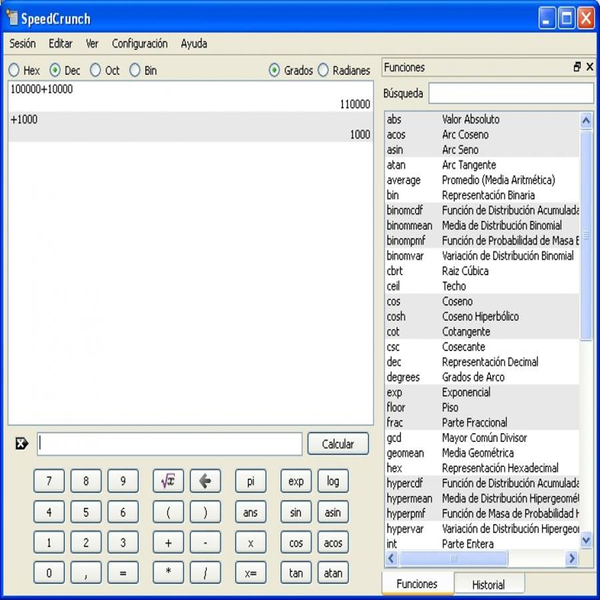Click inside the Búsqueda search field
Image resolution: width=600 pixels, height=600 pixels.
click(x=511, y=93)
